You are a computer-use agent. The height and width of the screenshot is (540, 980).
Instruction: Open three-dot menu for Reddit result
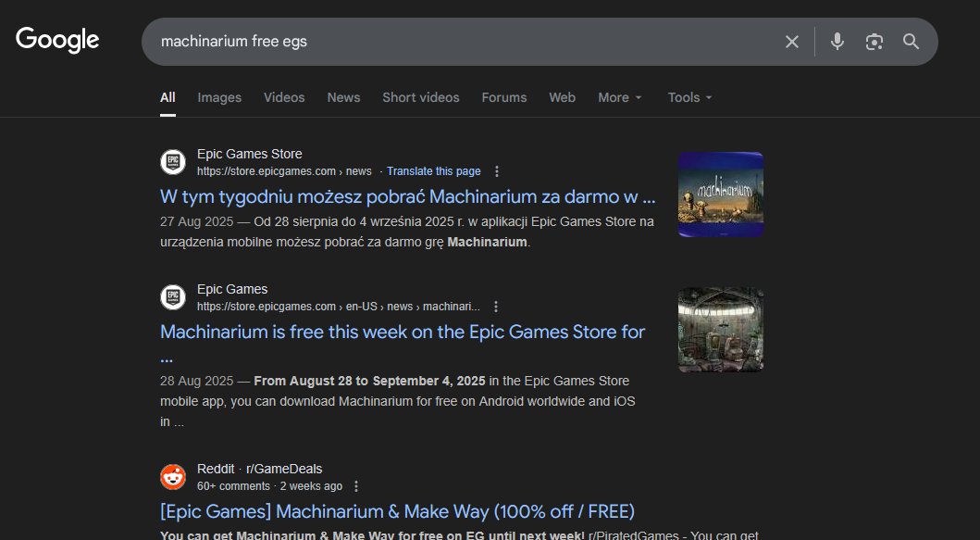(x=356, y=486)
